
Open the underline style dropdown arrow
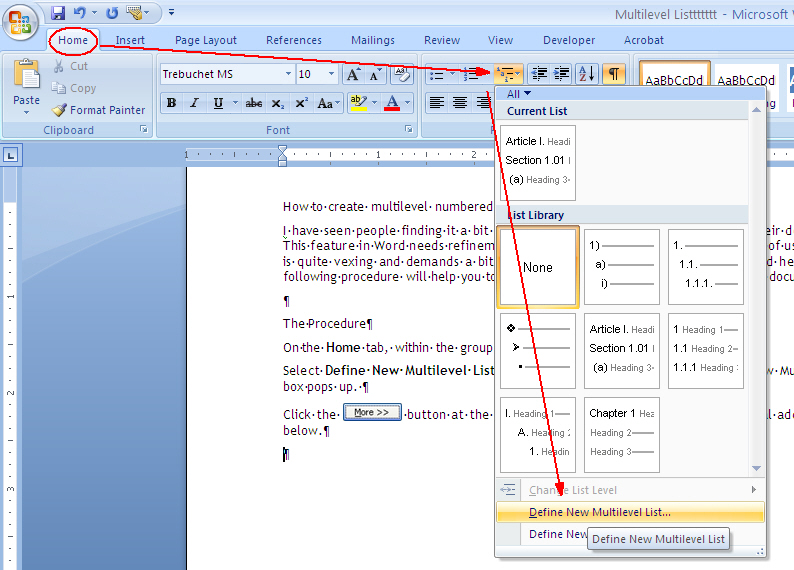[x=235, y=103]
